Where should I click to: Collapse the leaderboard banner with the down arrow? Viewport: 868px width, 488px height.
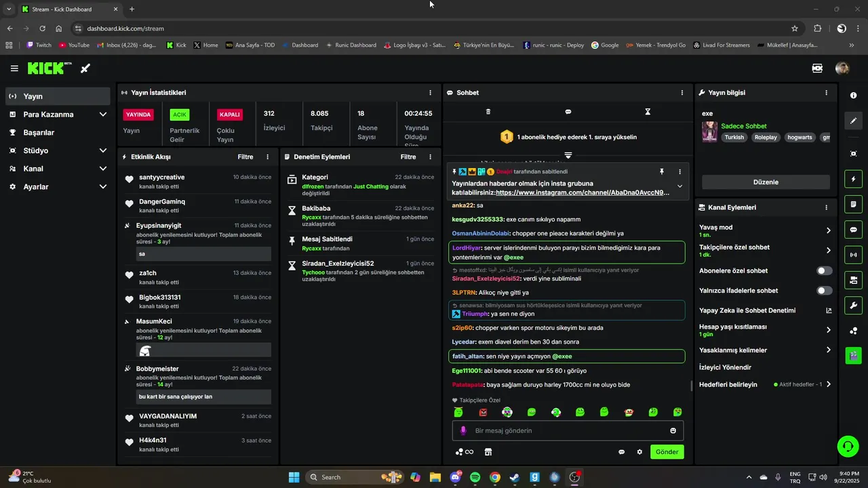coord(568,155)
